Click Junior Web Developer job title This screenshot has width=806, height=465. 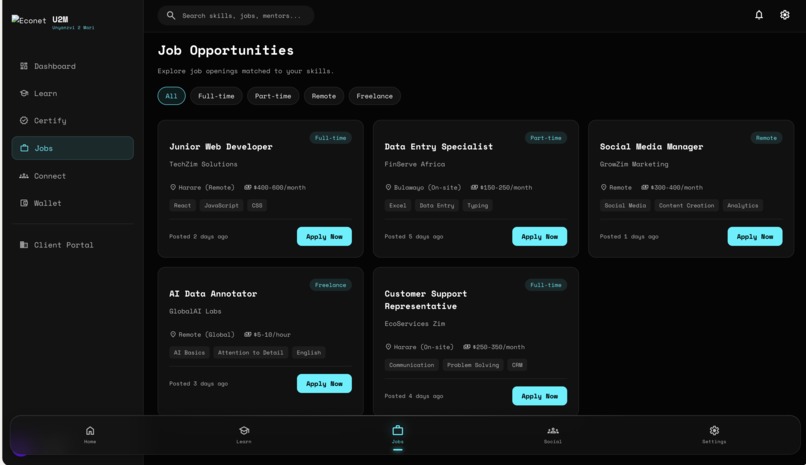click(221, 146)
